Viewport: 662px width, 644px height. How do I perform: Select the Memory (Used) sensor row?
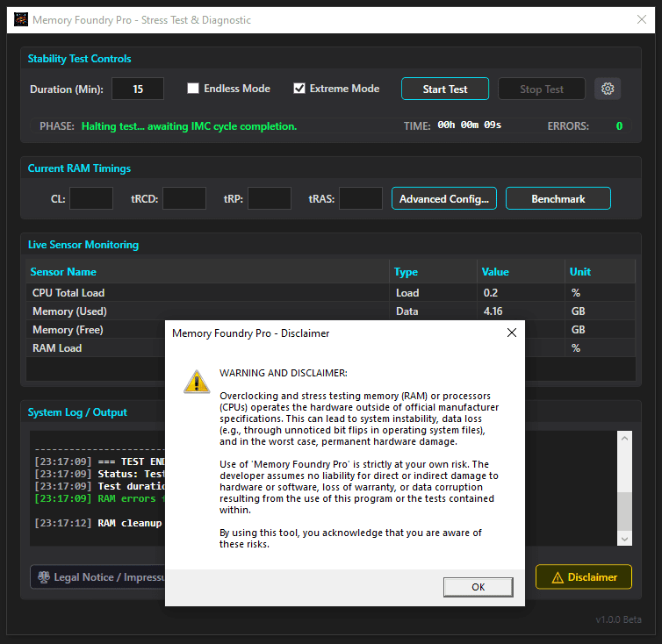[331, 311]
